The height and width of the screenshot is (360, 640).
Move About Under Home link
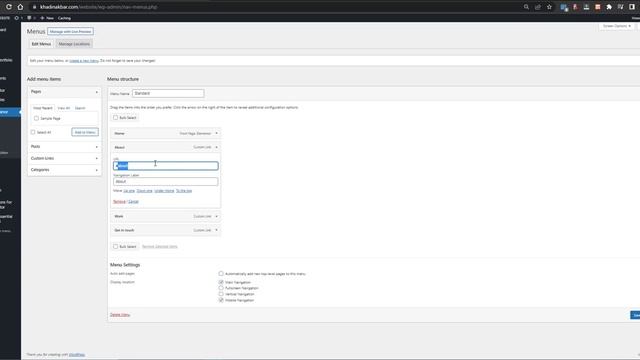coord(164,191)
